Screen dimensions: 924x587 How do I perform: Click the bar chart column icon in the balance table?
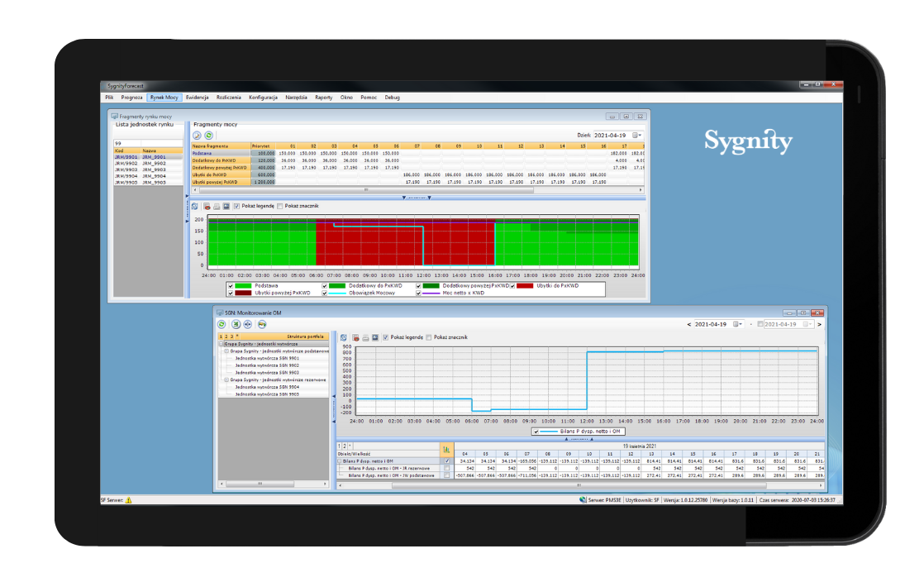point(446,450)
